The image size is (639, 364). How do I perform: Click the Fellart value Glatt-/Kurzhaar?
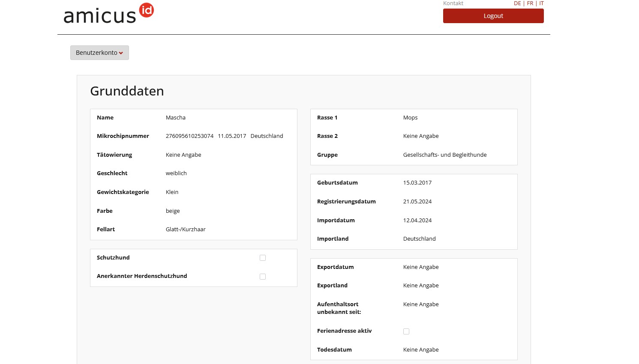(x=186, y=230)
